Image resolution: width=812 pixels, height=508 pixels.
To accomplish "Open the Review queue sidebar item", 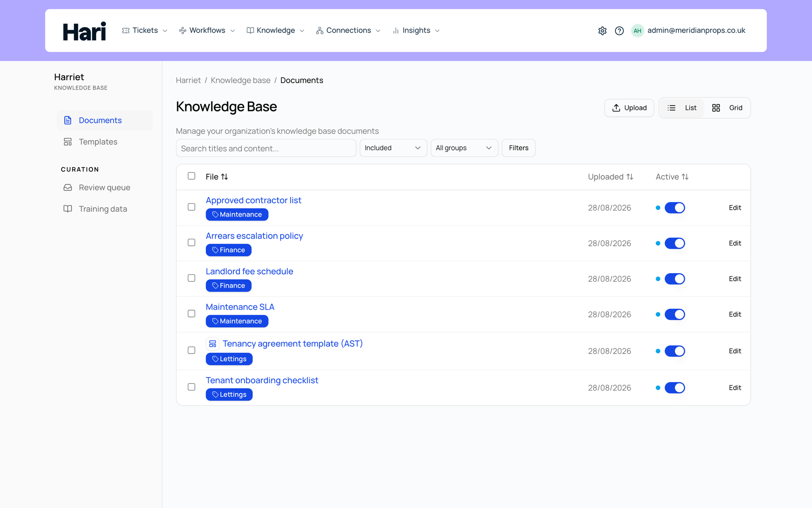I will pyautogui.click(x=105, y=187).
